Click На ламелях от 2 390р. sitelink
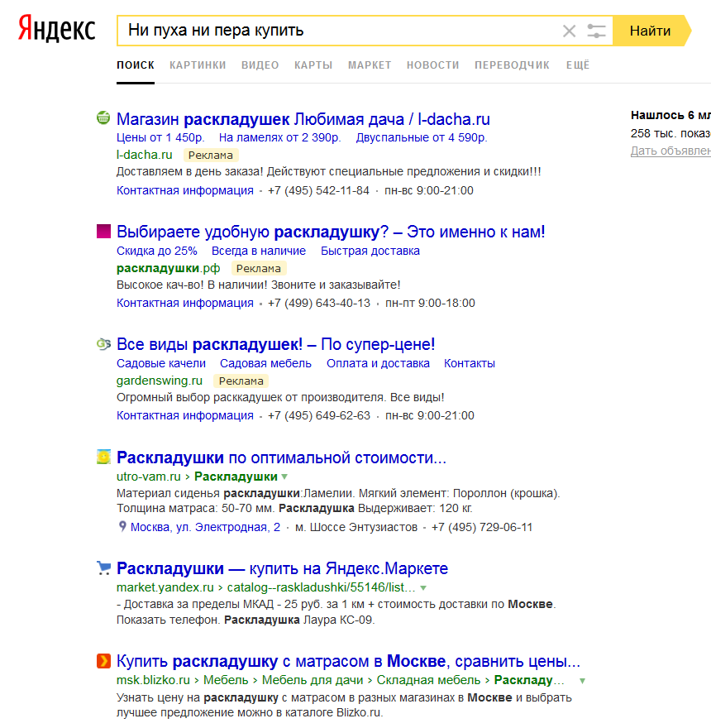This screenshot has width=711, height=728. point(279,137)
